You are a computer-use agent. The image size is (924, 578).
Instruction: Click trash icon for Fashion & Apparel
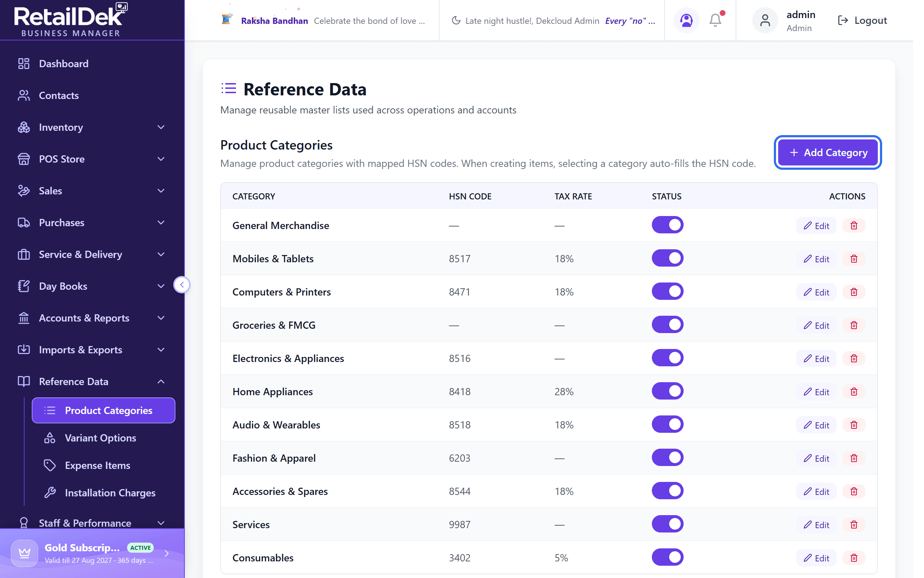(x=854, y=458)
